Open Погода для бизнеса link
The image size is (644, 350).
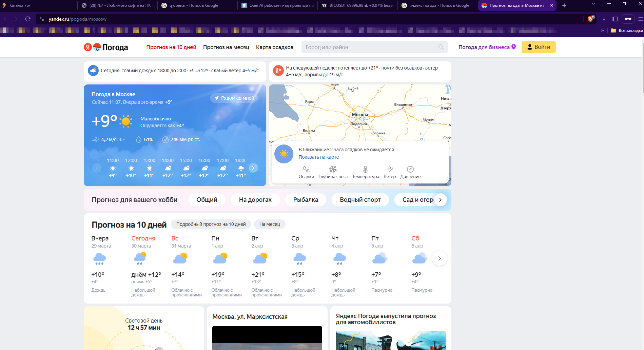click(x=487, y=47)
